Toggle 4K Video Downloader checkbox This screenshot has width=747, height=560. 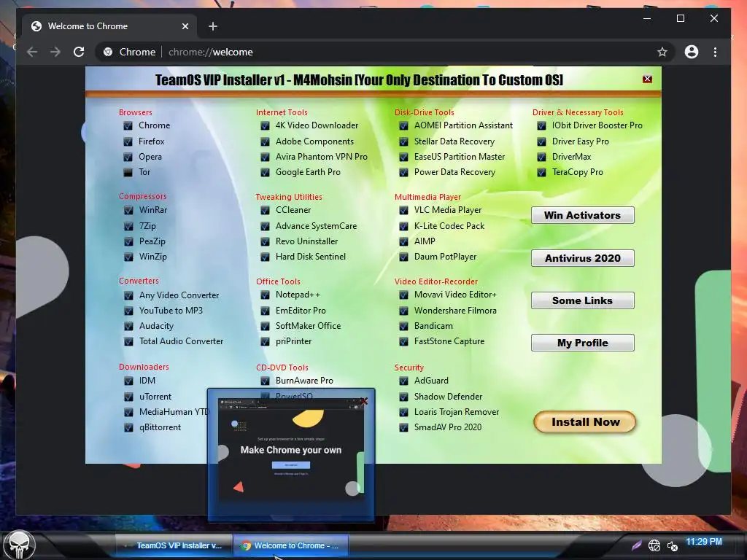click(265, 125)
